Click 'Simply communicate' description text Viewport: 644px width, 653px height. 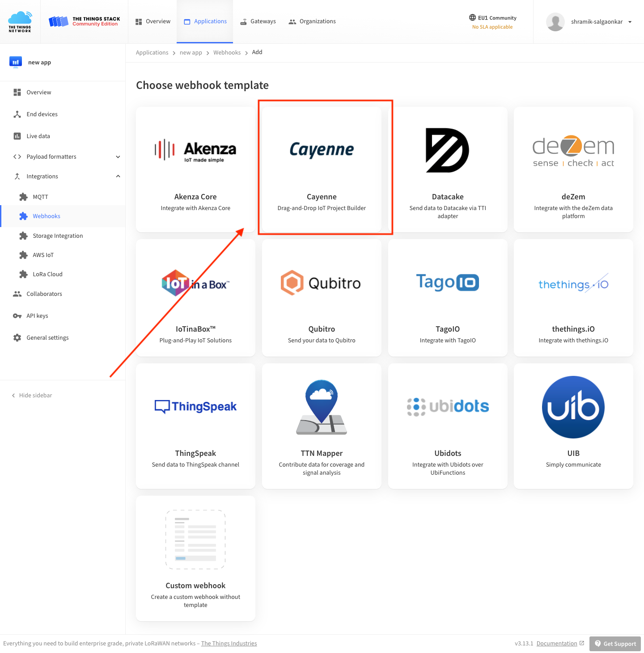[x=573, y=465]
